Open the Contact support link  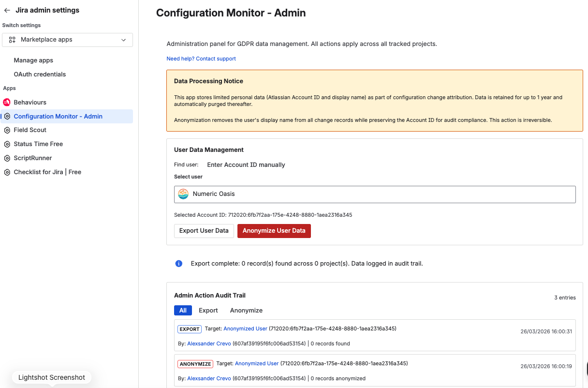(x=216, y=59)
